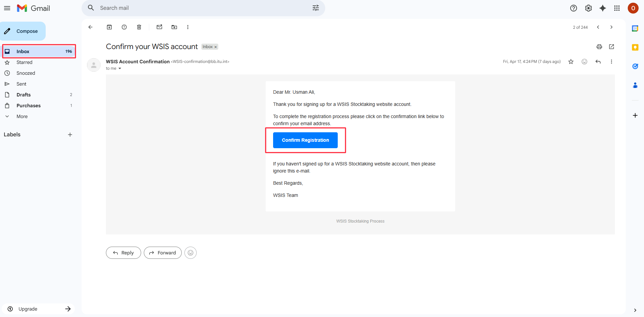Show the side panel with bottom-right arrow
644x317 pixels.
[635, 310]
